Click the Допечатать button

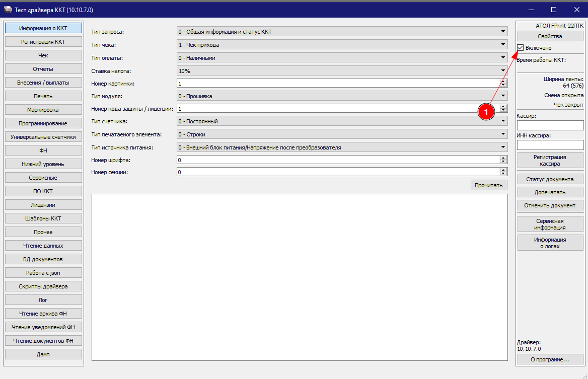[550, 192]
